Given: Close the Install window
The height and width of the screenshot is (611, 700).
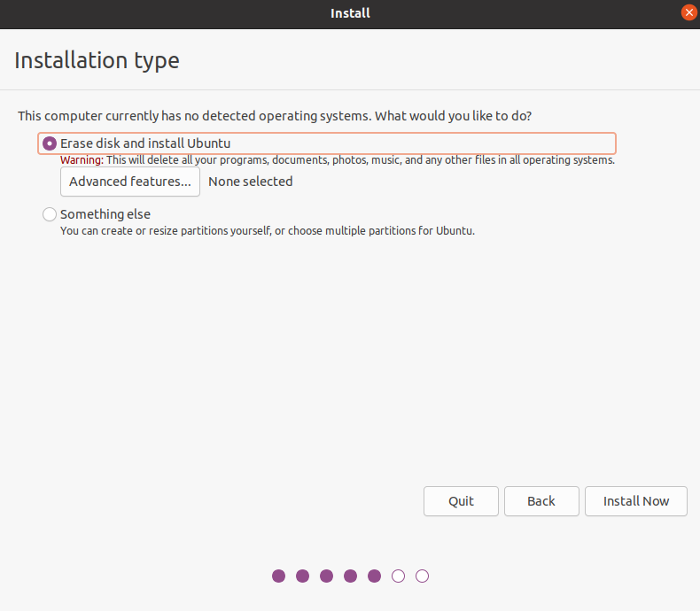Looking at the screenshot, I should 688,13.
